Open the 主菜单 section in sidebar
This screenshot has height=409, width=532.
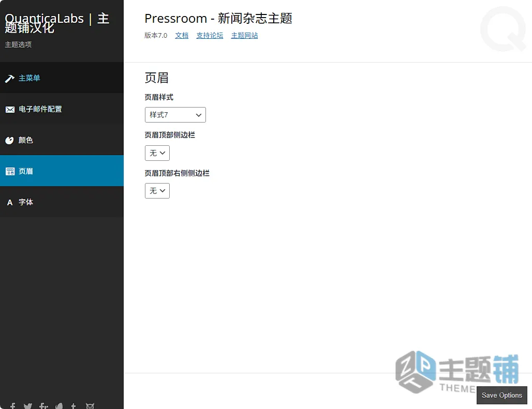coord(62,78)
